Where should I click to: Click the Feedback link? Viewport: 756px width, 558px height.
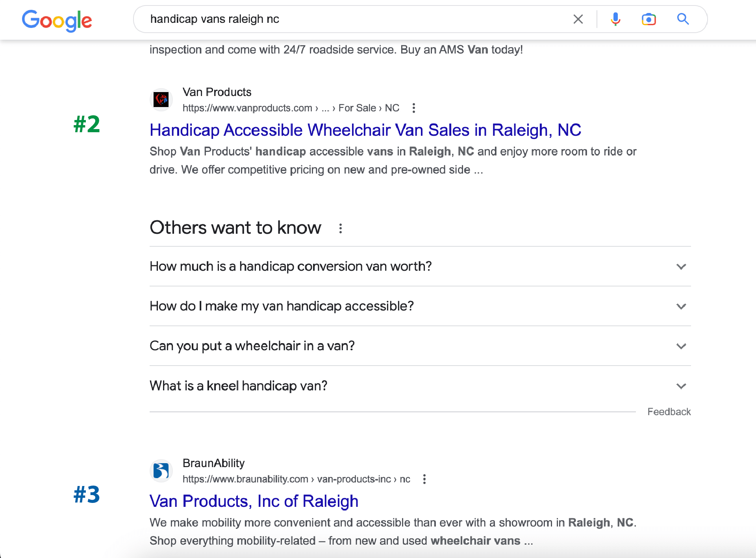click(669, 412)
